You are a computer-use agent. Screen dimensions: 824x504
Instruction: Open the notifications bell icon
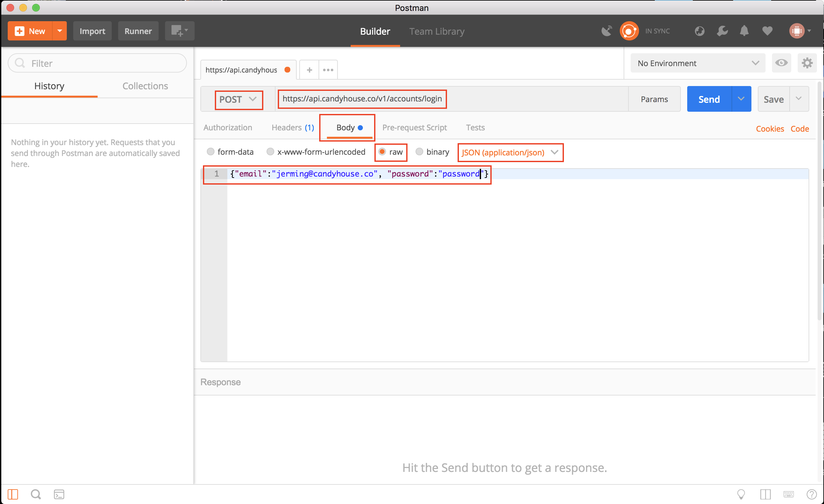pos(744,31)
